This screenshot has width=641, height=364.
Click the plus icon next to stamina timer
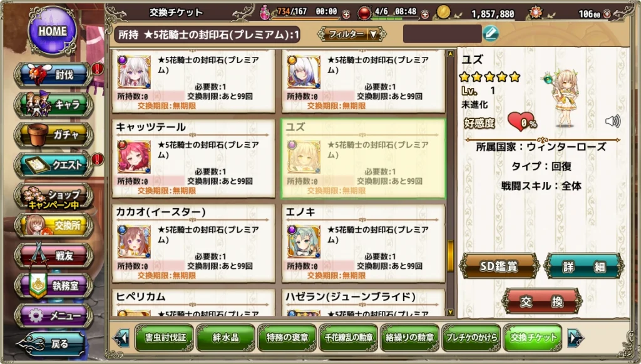(x=346, y=15)
